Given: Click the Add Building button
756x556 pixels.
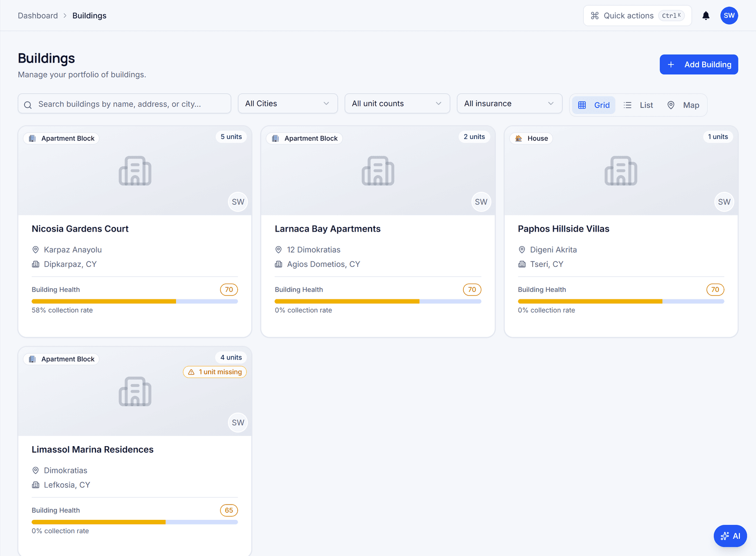Looking at the screenshot, I should coord(699,64).
